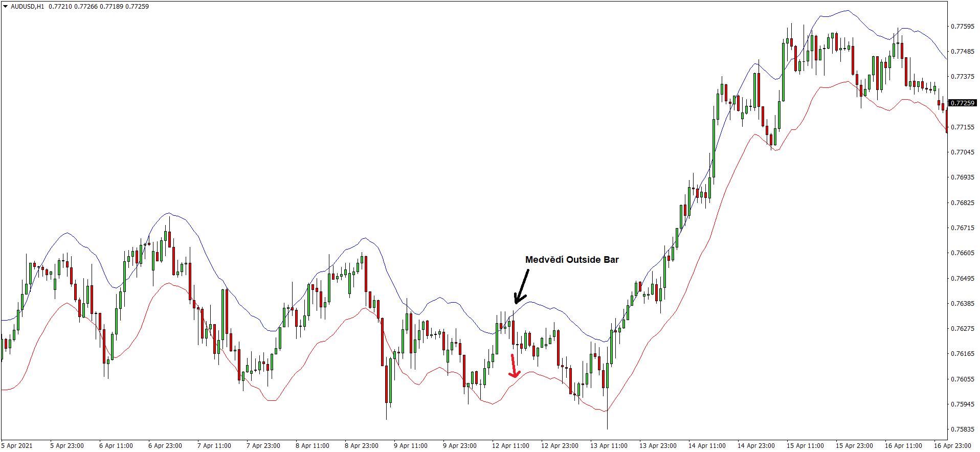
Task: Click time axis label 9 Apr 11:00
Action: tap(411, 445)
